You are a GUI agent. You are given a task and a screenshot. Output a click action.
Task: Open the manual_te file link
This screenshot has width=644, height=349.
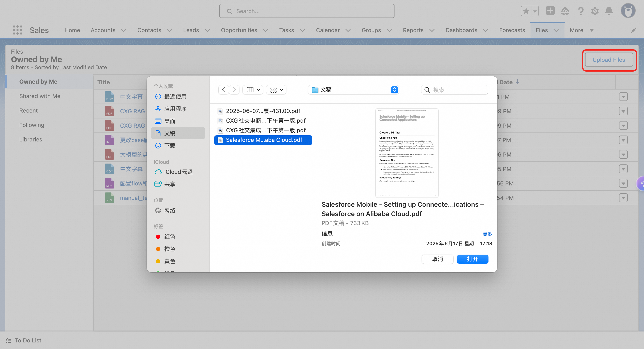tap(133, 198)
